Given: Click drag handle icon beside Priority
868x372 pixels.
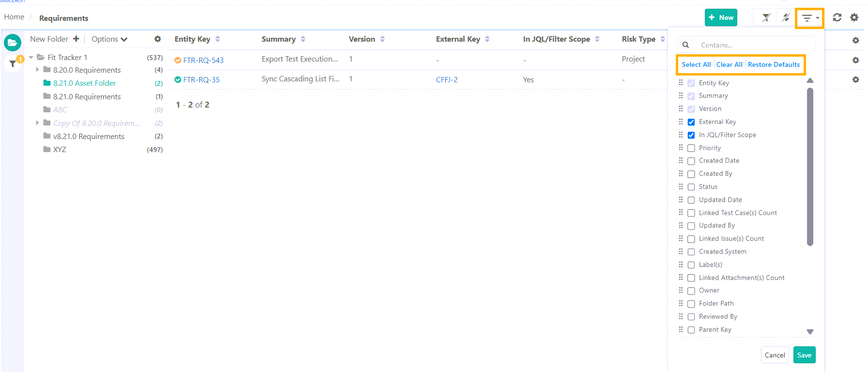Looking at the screenshot, I should 681,148.
